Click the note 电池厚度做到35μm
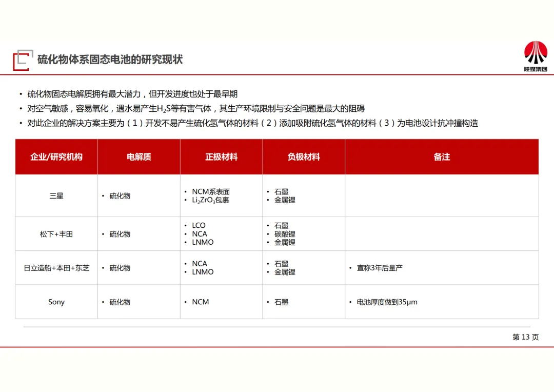Viewport: 554px width, 392px height. point(387,302)
